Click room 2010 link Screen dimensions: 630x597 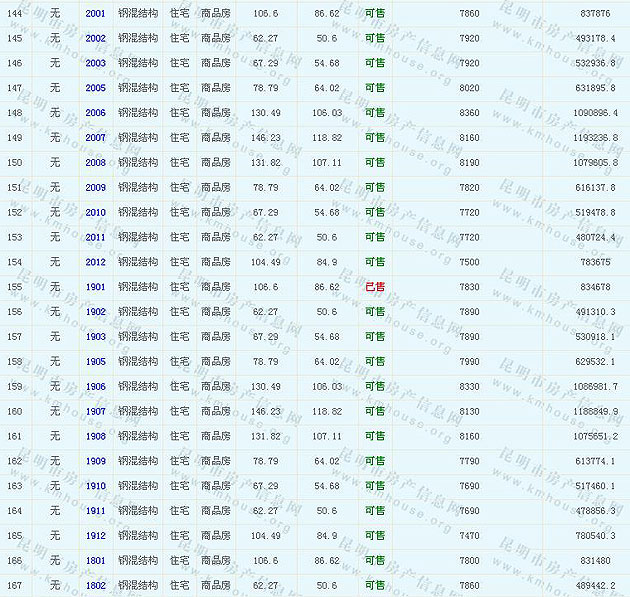pos(95,212)
